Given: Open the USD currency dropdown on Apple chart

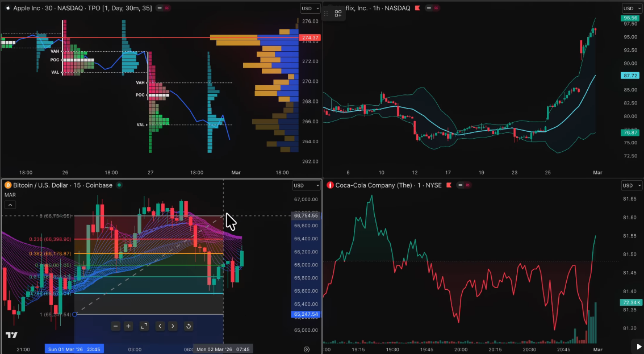Looking at the screenshot, I should [x=310, y=8].
